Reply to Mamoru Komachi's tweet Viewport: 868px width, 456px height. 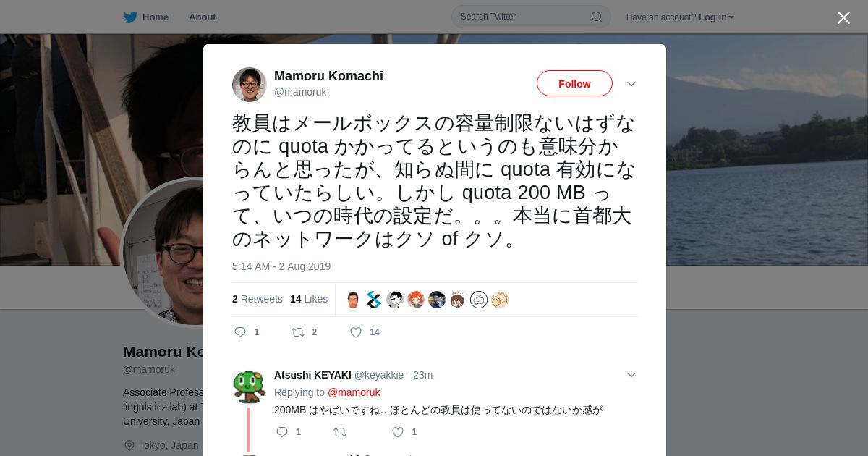(241, 332)
